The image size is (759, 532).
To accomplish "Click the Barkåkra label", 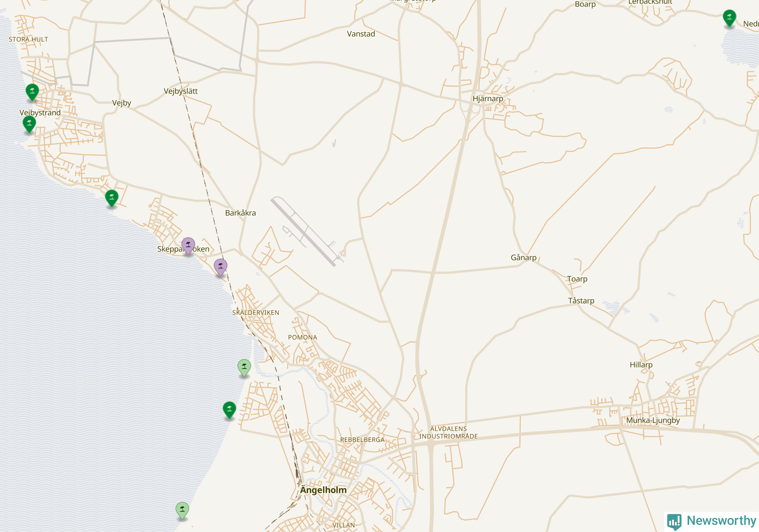I will (x=240, y=213).
